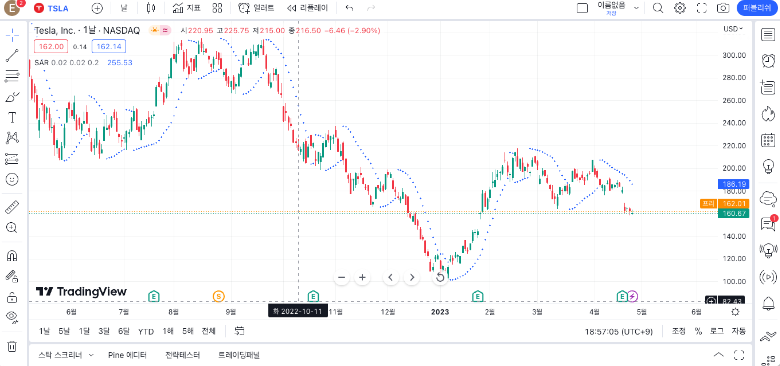Open the indicator templates grid icon
Viewport: 780px width, 366px height.
(x=217, y=8)
